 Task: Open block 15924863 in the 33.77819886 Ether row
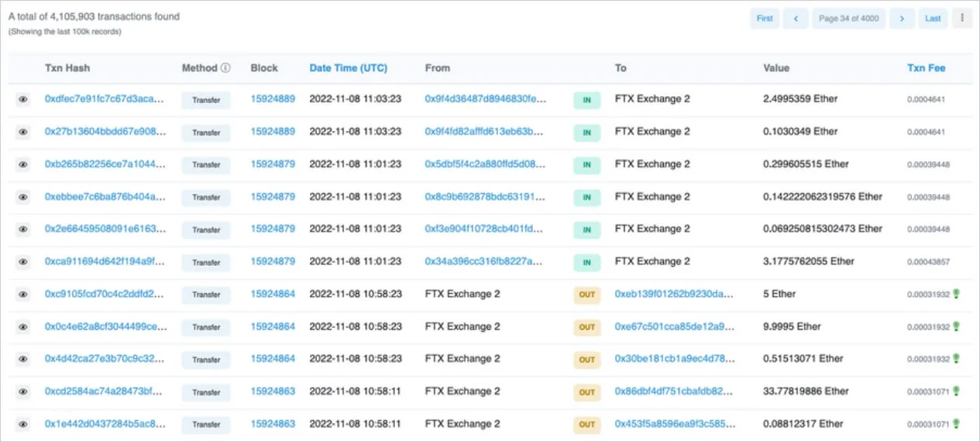tap(273, 392)
